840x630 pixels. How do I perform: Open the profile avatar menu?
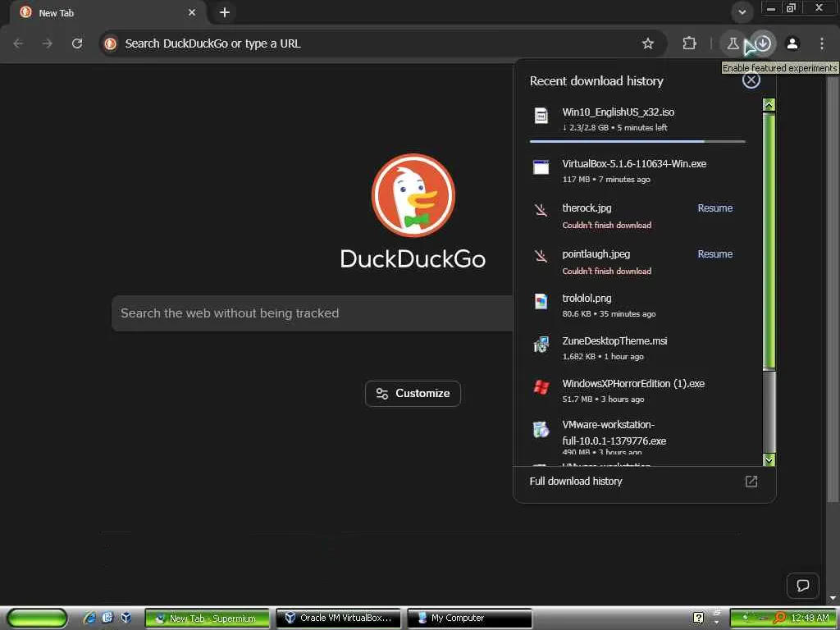point(792,43)
